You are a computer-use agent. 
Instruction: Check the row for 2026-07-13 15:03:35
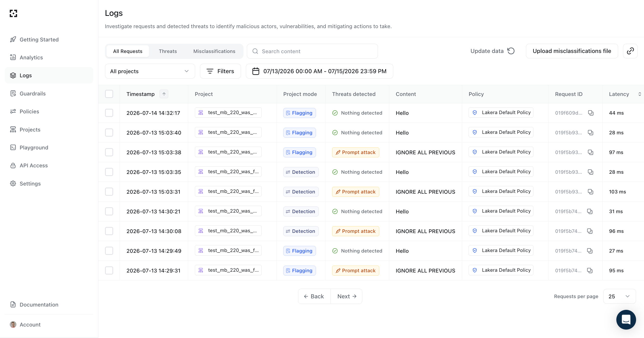109,172
